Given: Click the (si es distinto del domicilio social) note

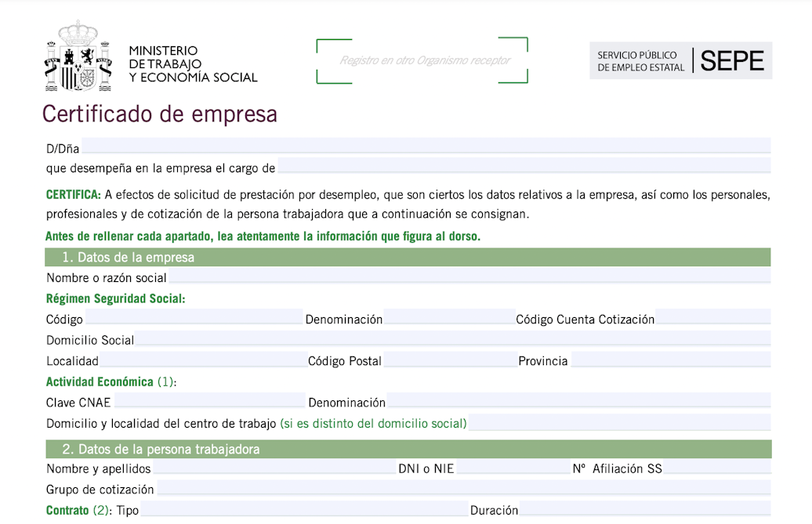Looking at the screenshot, I should [373, 424].
